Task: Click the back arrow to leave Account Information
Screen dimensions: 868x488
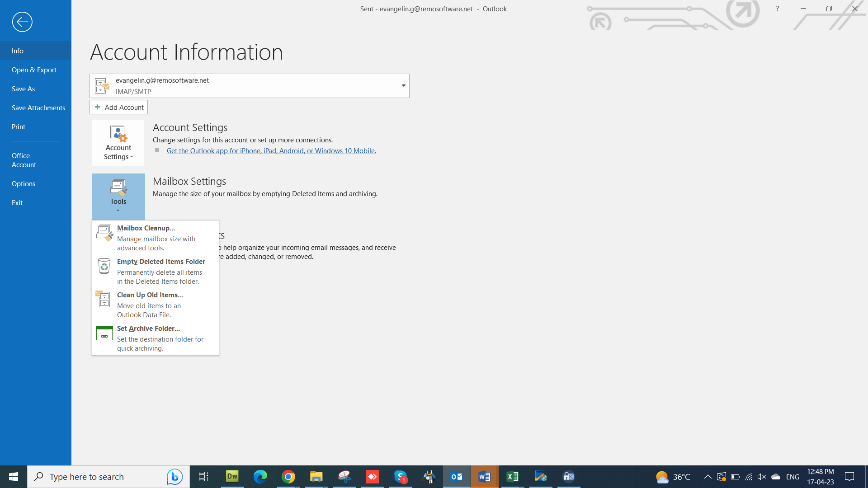Action: click(x=22, y=22)
